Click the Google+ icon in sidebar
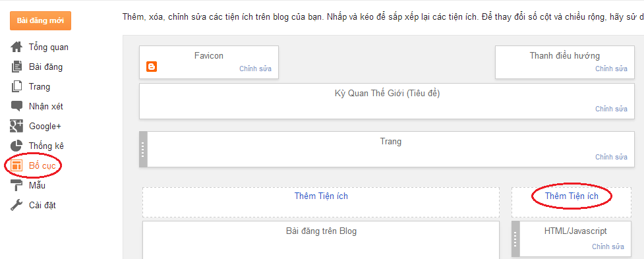644x259 pixels. [x=16, y=126]
